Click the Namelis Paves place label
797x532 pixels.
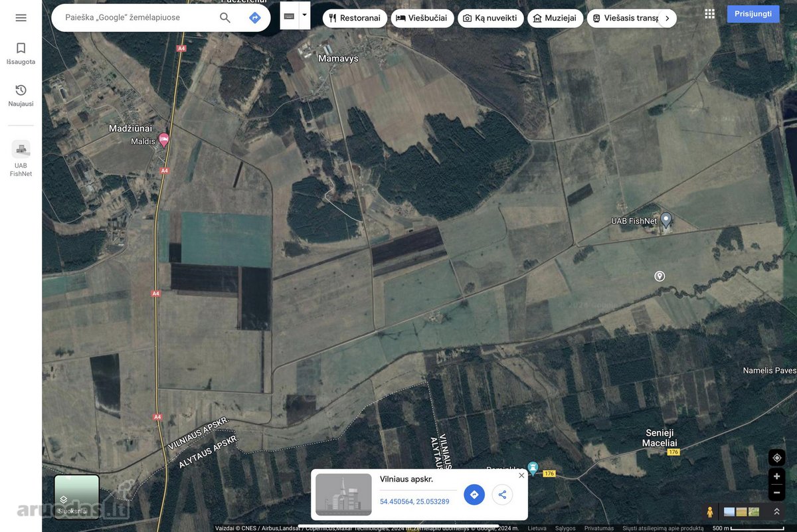pos(769,371)
